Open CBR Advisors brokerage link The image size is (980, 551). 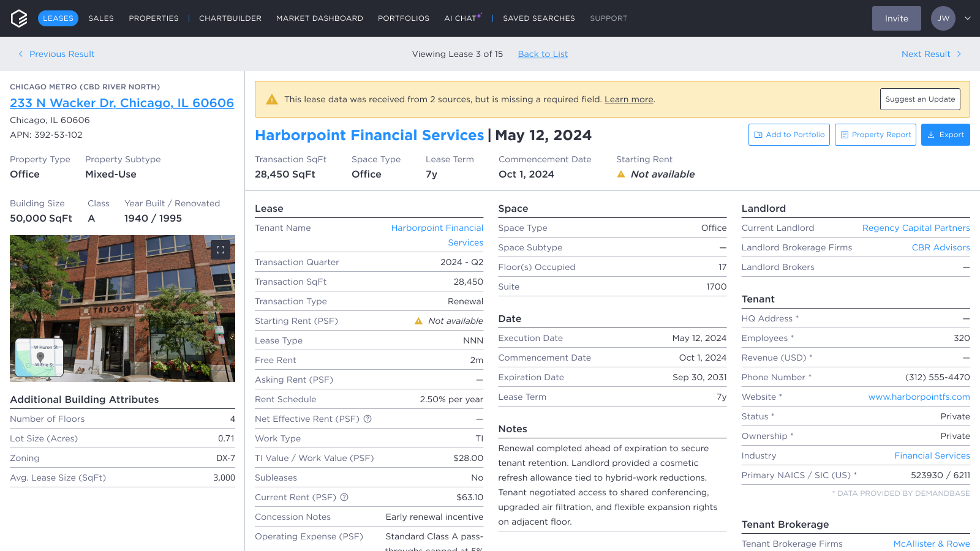[x=941, y=247]
